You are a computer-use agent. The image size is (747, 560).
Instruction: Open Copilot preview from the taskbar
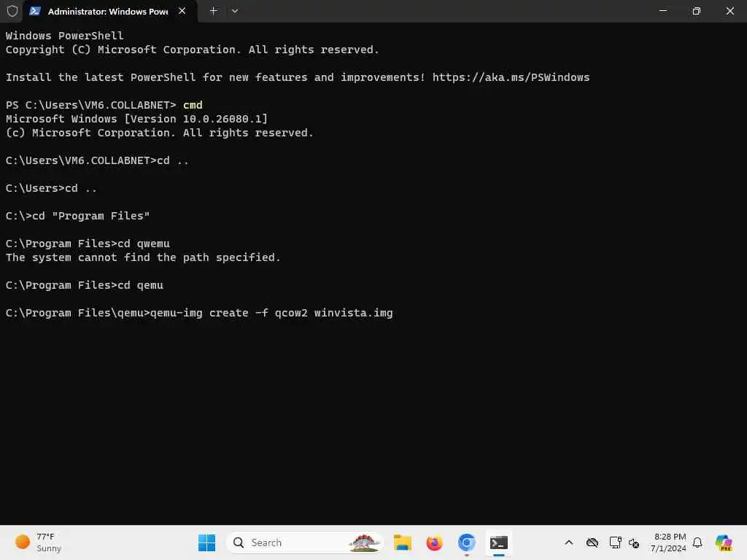(x=723, y=542)
